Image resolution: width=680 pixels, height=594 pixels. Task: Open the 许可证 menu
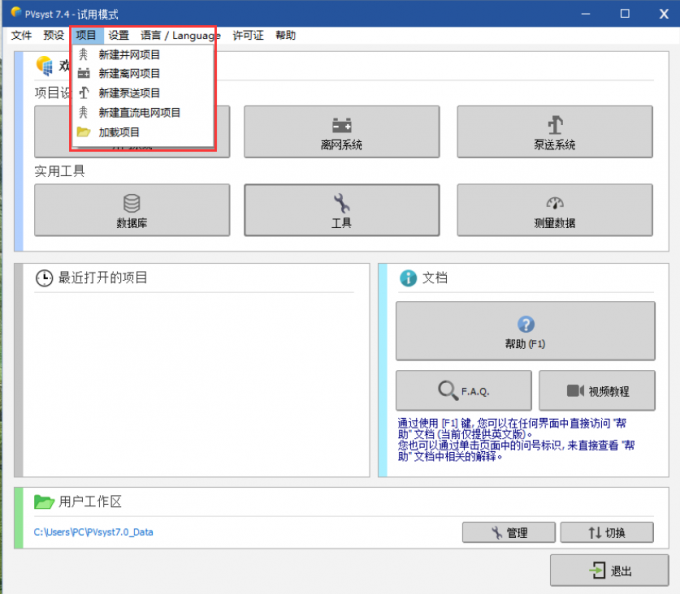[248, 35]
